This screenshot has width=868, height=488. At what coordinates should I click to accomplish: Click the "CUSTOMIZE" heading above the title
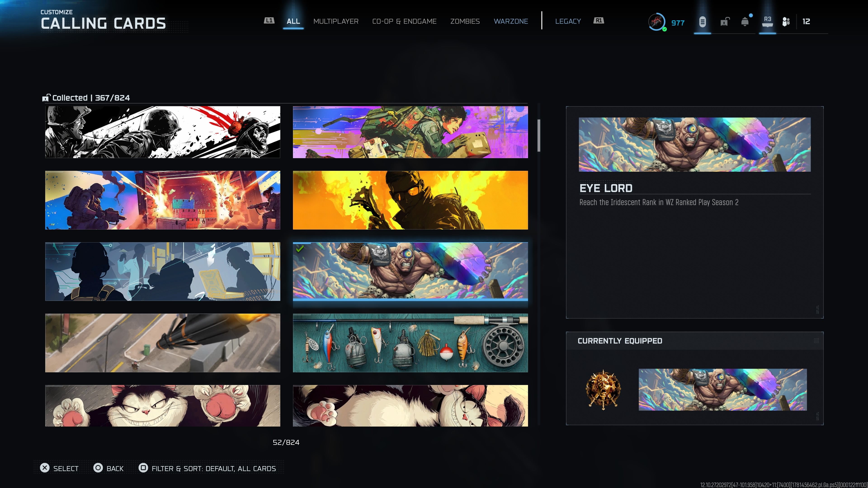pos(57,12)
